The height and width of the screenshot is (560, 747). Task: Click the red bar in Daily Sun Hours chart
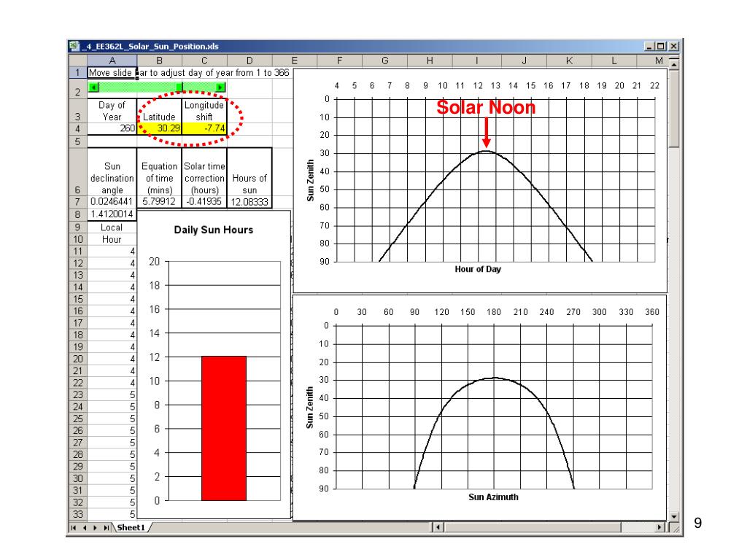[x=224, y=428]
